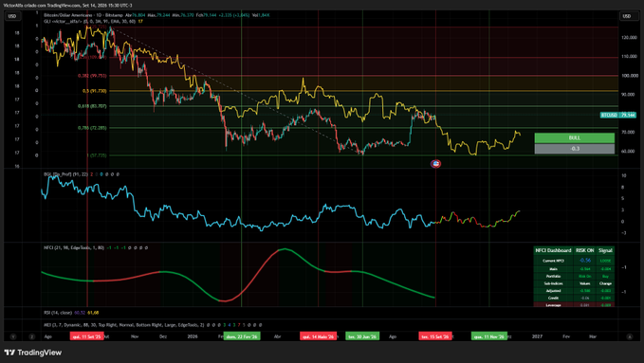Click the Adjusted row label
This screenshot has height=363, width=644.
click(553, 291)
